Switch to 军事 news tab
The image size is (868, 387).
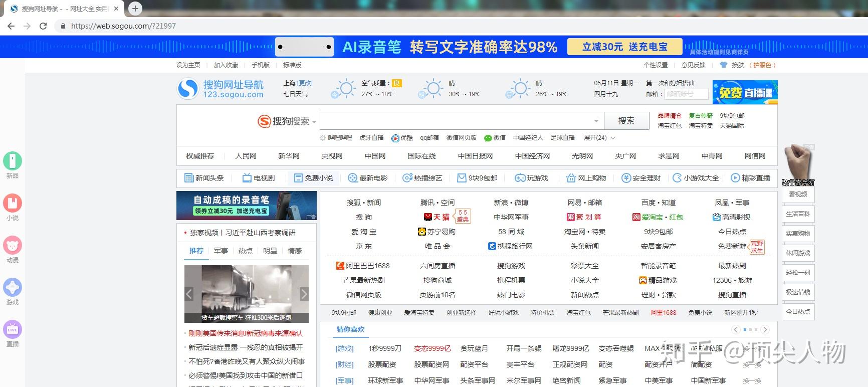pos(221,251)
